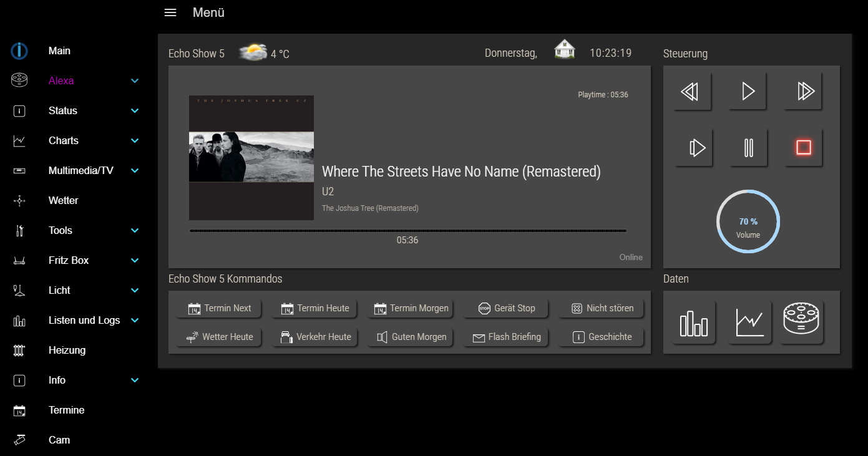Expand the Licht submenu chevron
The image size is (868, 456).
pos(135,291)
